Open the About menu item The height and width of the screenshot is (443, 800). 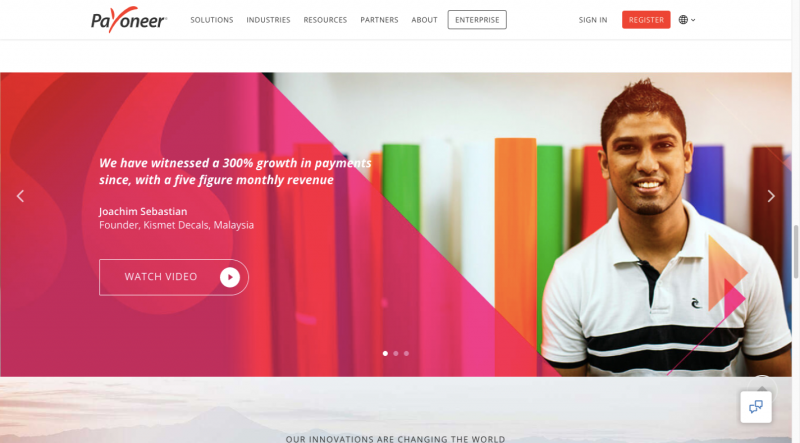[424, 20]
